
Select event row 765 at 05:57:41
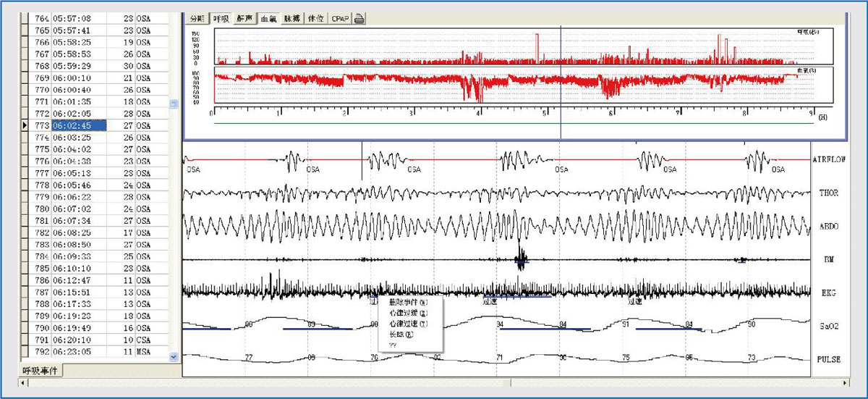pos(94,30)
